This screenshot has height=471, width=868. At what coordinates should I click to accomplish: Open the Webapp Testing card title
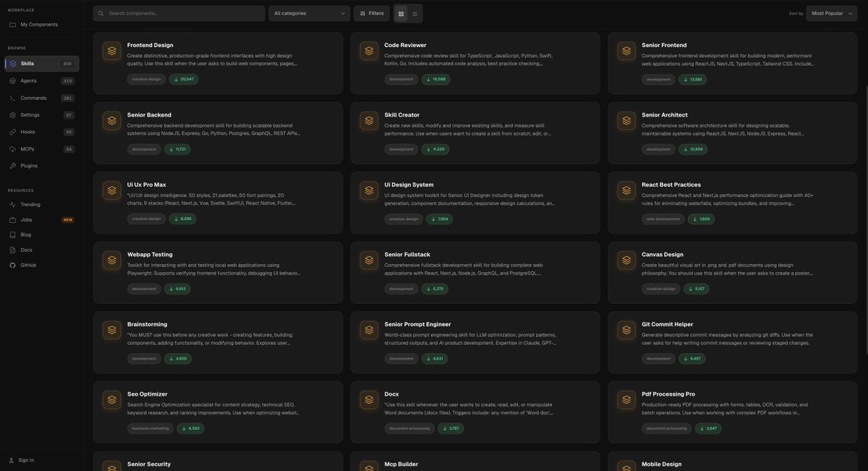point(150,255)
